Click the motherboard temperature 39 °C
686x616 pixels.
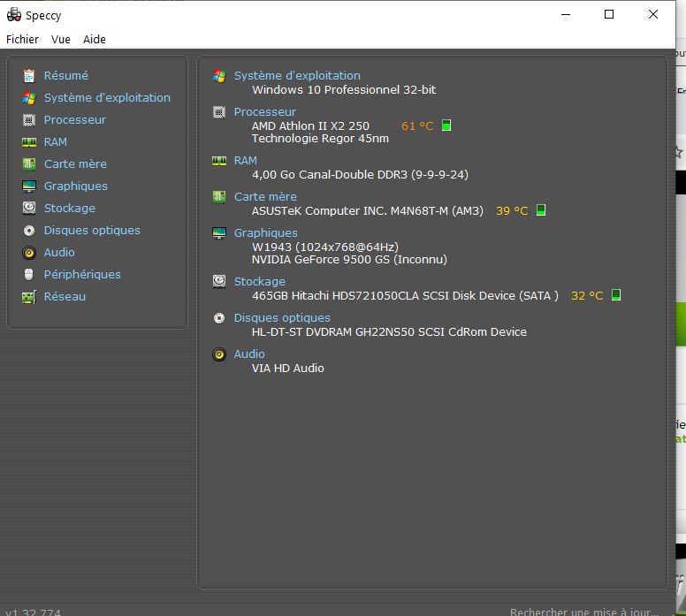click(512, 211)
